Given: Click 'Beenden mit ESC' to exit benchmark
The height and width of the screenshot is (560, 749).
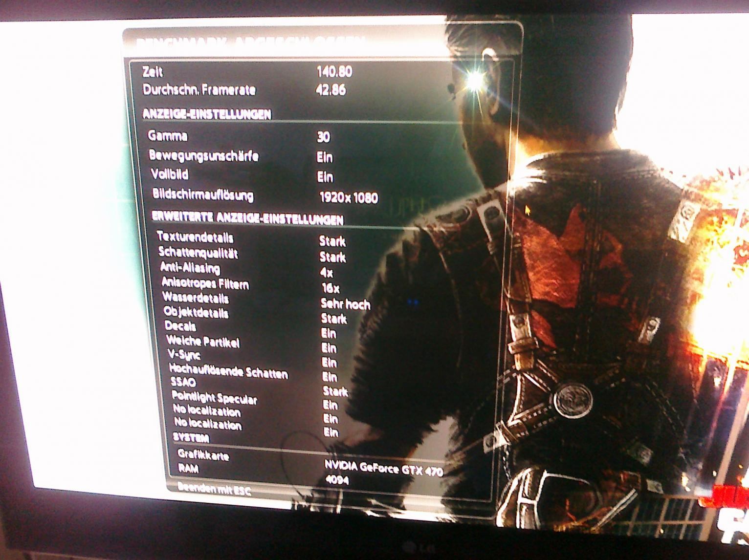Looking at the screenshot, I should click(x=214, y=489).
